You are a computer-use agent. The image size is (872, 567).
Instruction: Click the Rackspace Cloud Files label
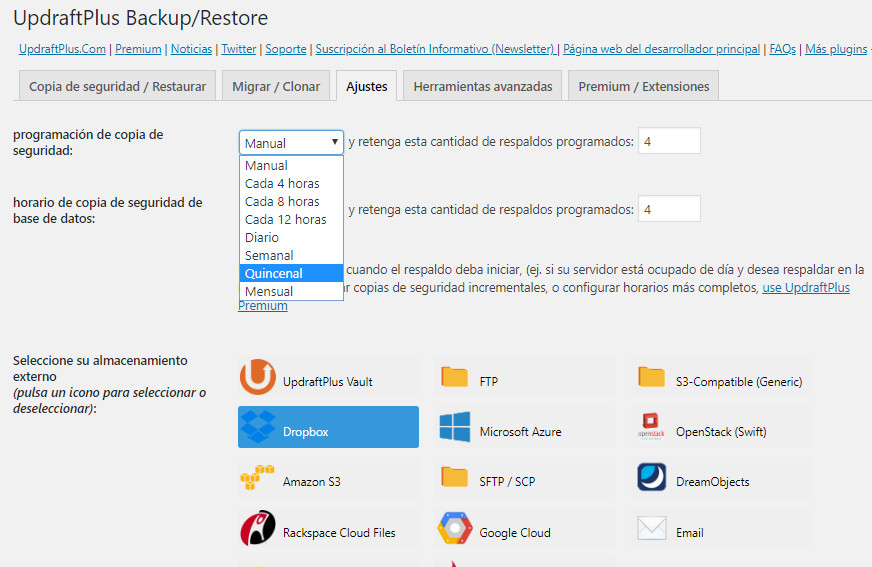tap(339, 533)
